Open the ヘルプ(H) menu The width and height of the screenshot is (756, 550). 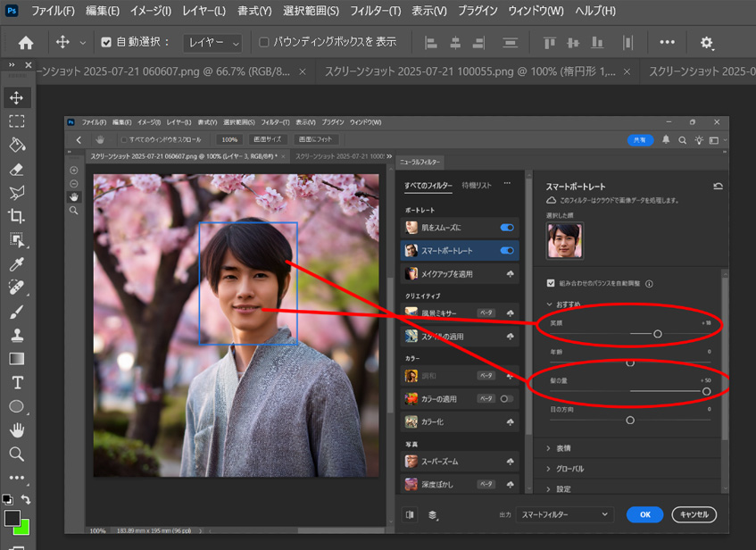coord(595,11)
